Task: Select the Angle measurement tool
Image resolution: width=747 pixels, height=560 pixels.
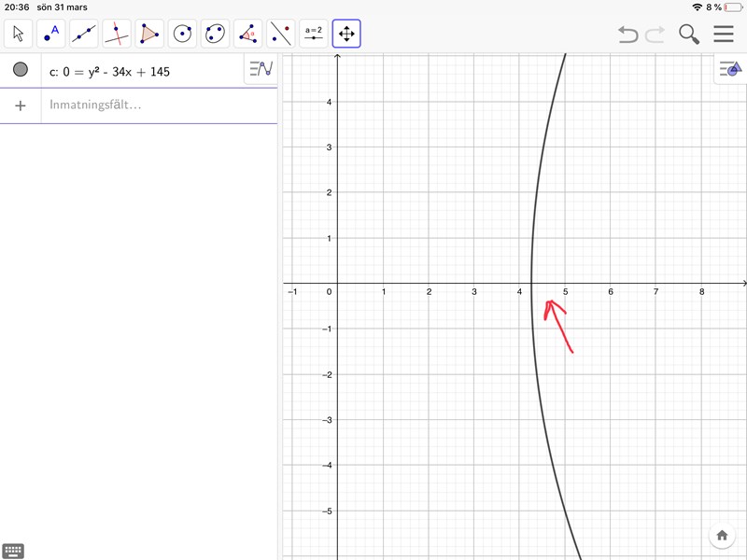Action: tap(247, 35)
